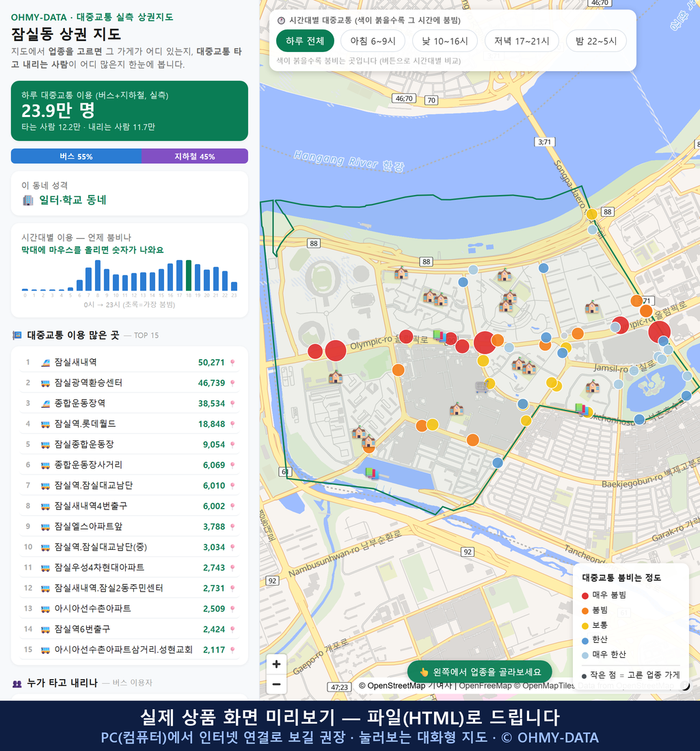
Task: Click the 38,534 ridership value
Action: 211,404
